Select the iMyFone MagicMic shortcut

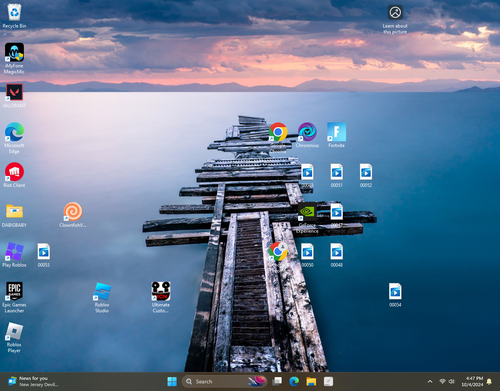14,58
